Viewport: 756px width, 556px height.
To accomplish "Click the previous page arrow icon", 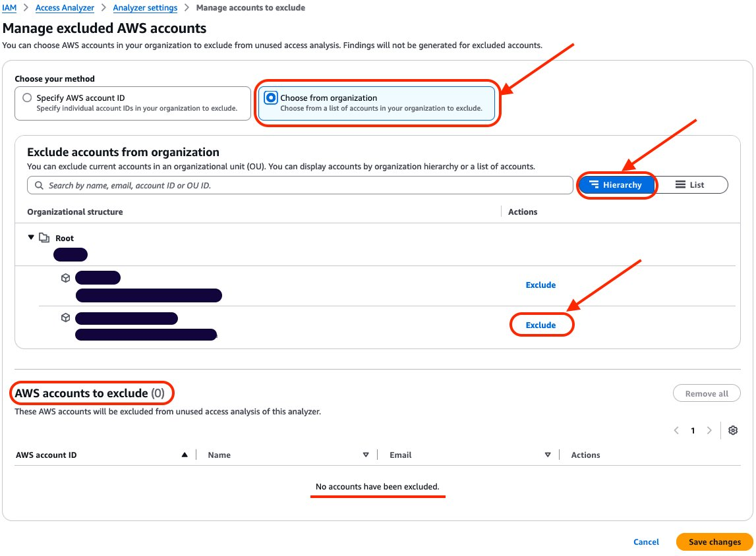I will pos(676,430).
